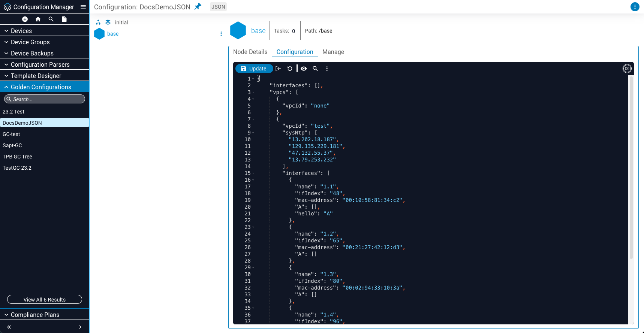This screenshot has width=644, height=333.
Task: Click the pin icon next to DocsDemoJSON title
Action: (x=198, y=6)
